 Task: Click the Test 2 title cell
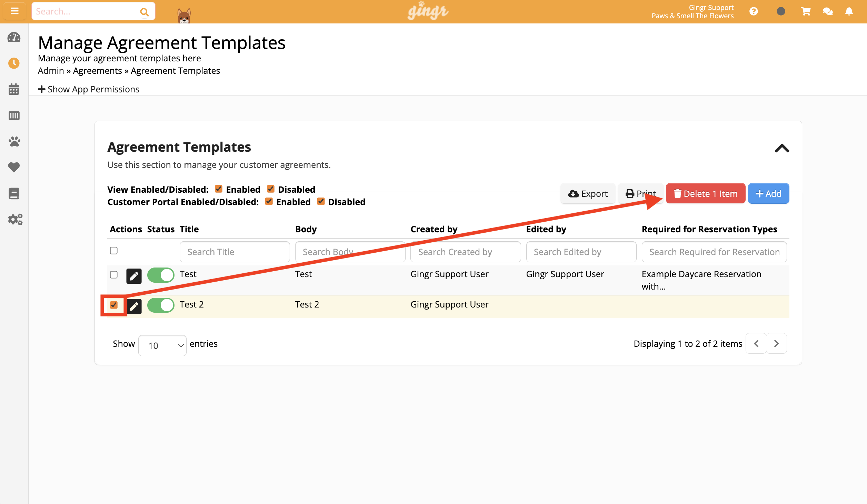click(192, 304)
